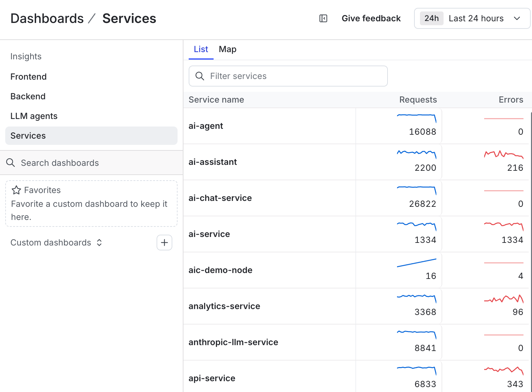
Task: Click ai-chat-service requests value 26822
Action: tap(422, 204)
